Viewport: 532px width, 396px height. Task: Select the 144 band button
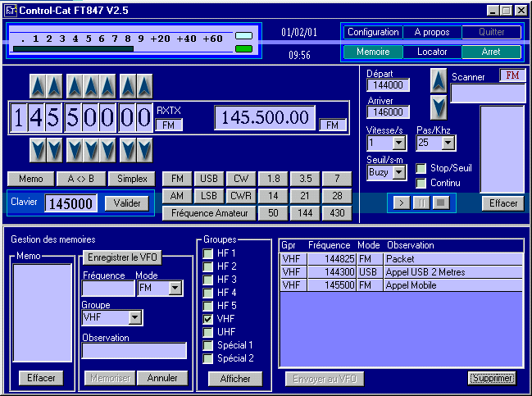tap(305, 213)
